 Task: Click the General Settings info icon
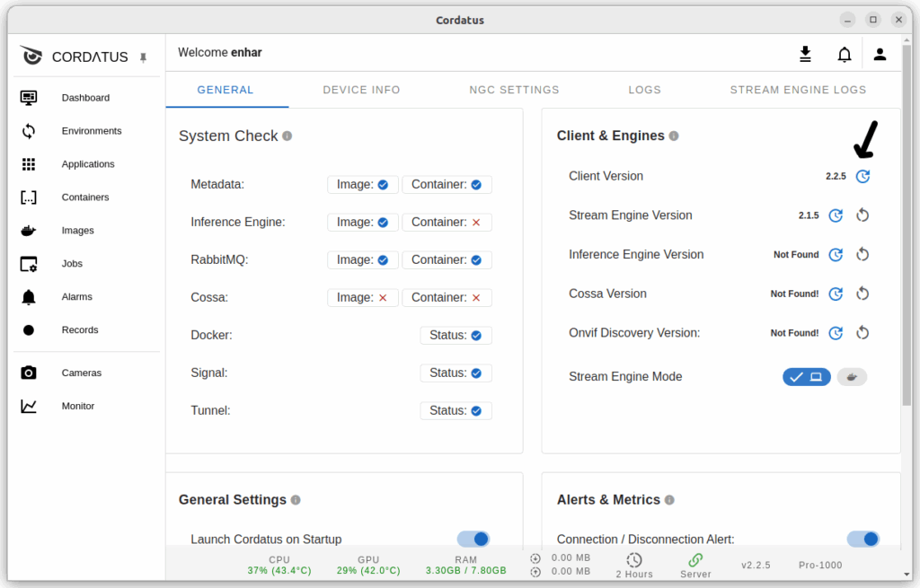[x=296, y=500]
